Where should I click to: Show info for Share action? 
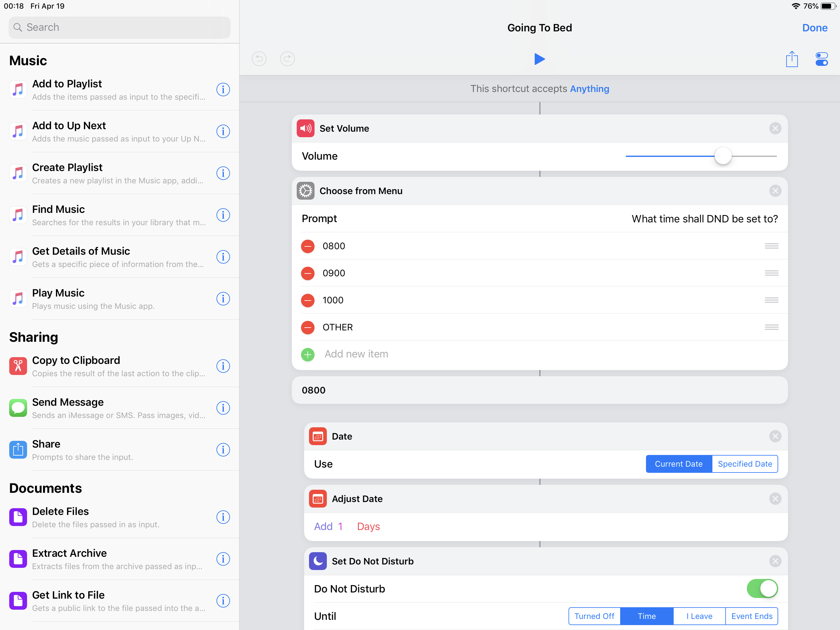223,450
